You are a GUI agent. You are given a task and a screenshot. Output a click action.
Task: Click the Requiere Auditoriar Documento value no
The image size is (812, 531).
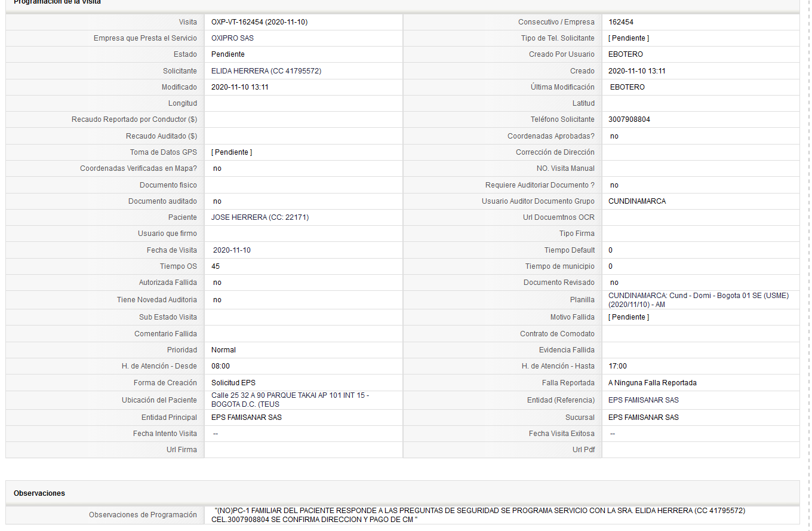[614, 185]
